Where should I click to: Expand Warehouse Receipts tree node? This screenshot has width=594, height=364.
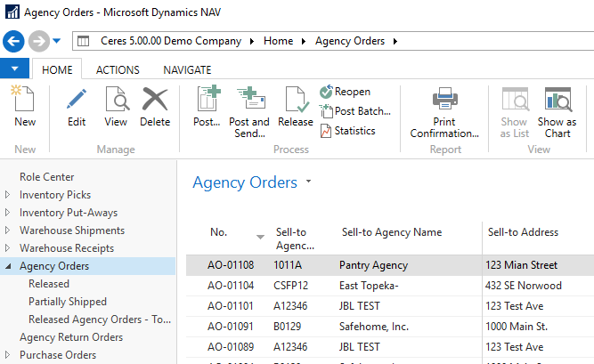pos(8,248)
